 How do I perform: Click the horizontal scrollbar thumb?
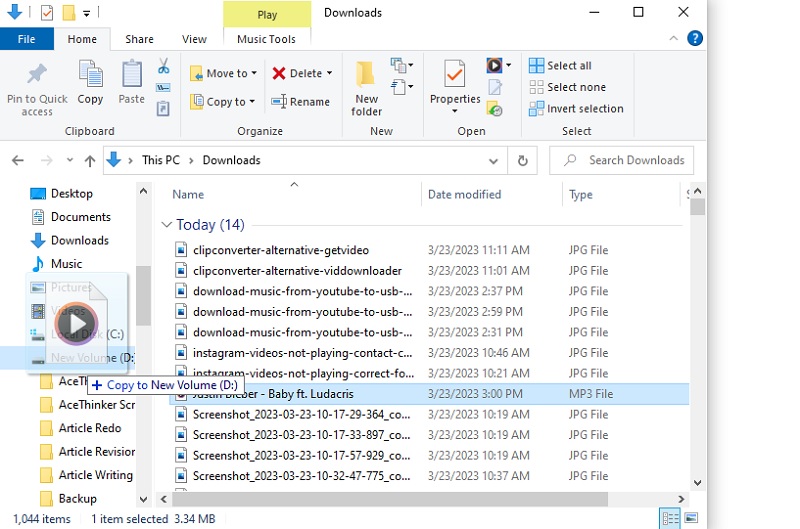coord(389,499)
